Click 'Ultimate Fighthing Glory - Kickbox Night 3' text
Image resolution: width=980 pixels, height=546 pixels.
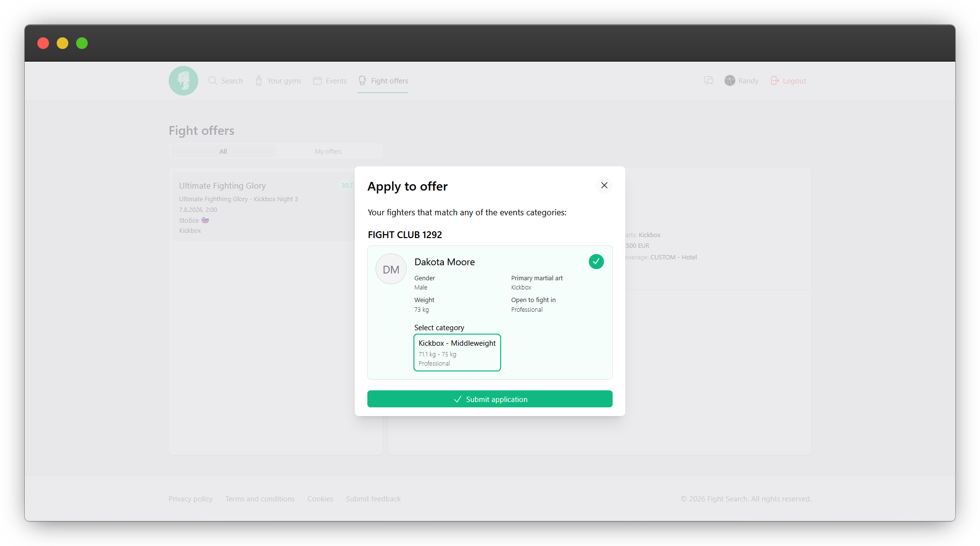coord(238,199)
